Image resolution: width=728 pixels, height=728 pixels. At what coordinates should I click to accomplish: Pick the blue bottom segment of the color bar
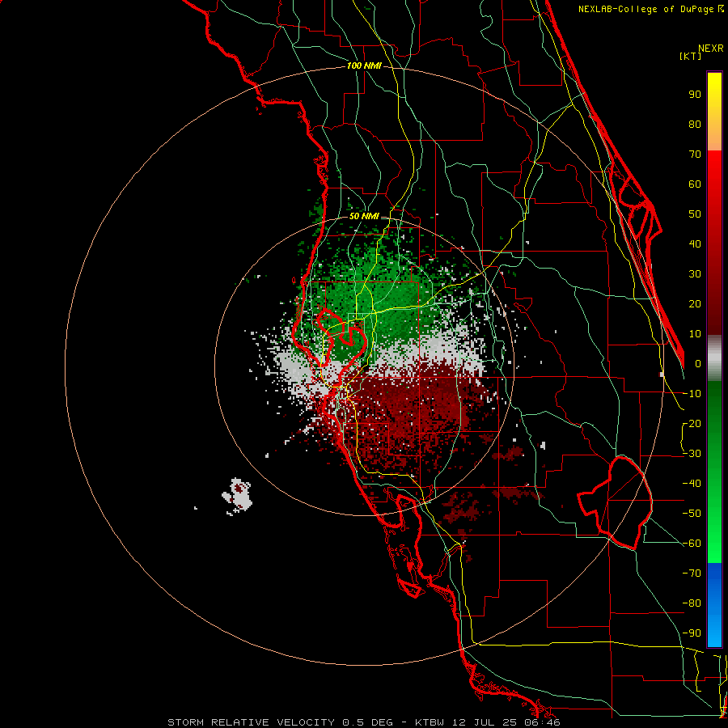pyautogui.click(x=714, y=605)
